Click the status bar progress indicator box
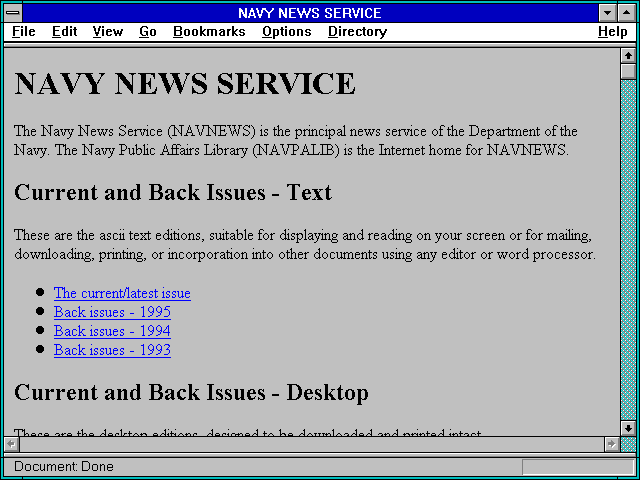640x480 pixels. pos(578,467)
